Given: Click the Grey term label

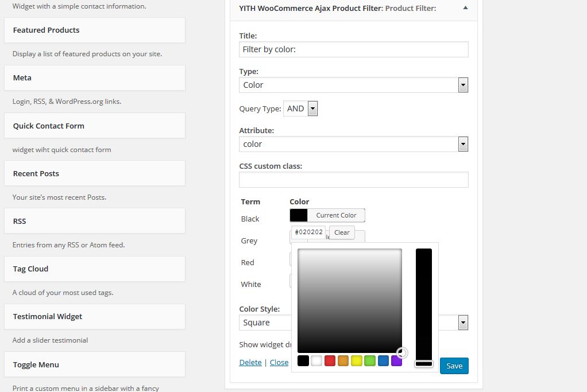Looking at the screenshot, I should [249, 240].
